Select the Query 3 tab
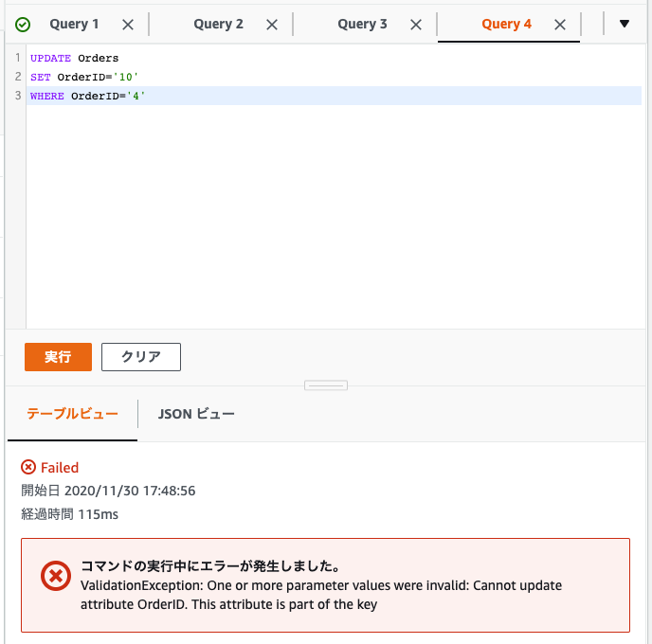This screenshot has width=652, height=644. (x=362, y=25)
